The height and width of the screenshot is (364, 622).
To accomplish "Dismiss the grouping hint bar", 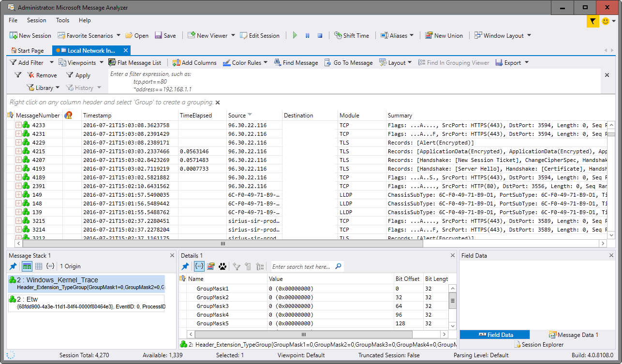I will click(x=218, y=102).
